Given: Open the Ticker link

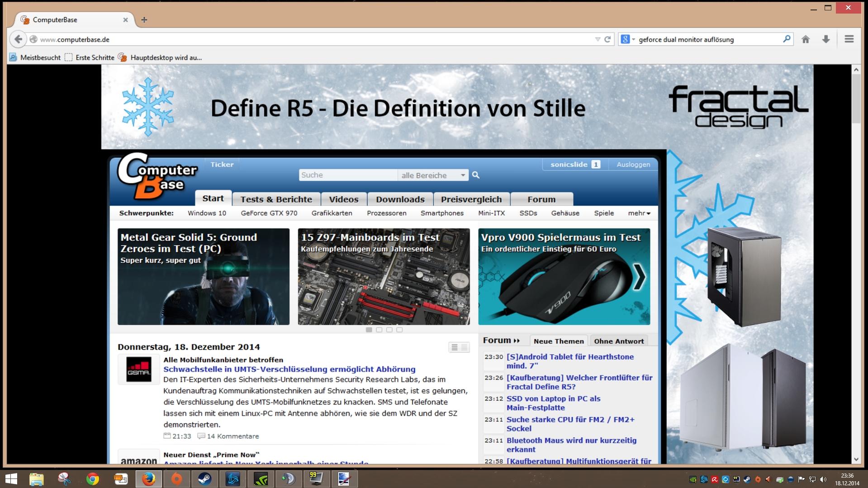Looking at the screenshot, I should (222, 164).
